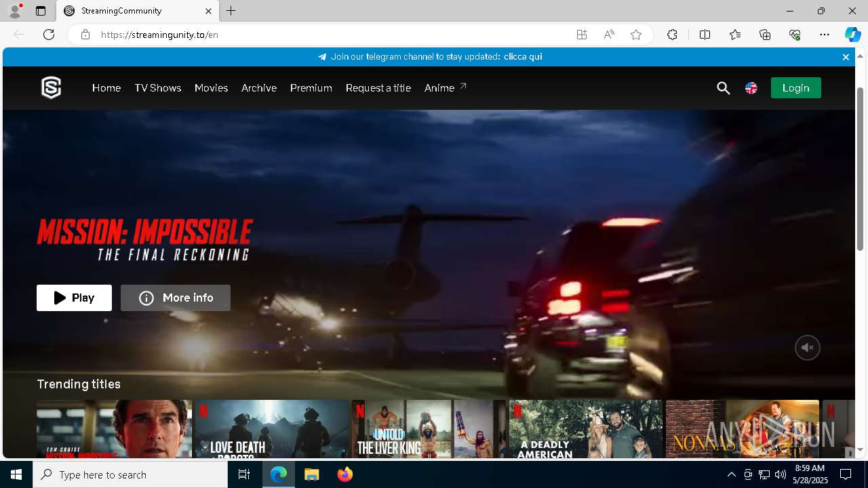Click the StreamingCommunity logo icon
Image resolution: width=868 pixels, height=488 pixels.
52,87
